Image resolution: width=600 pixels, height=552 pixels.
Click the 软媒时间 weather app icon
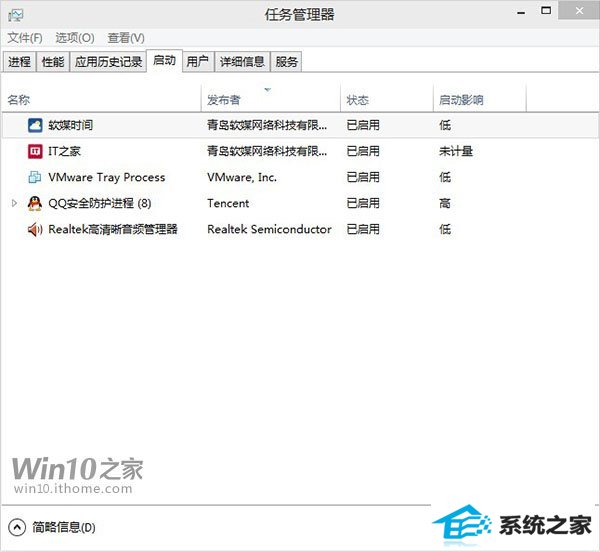coord(35,125)
